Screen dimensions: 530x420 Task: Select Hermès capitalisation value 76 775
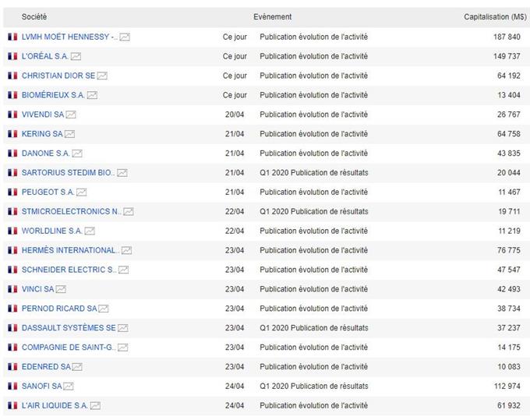coord(509,250)
